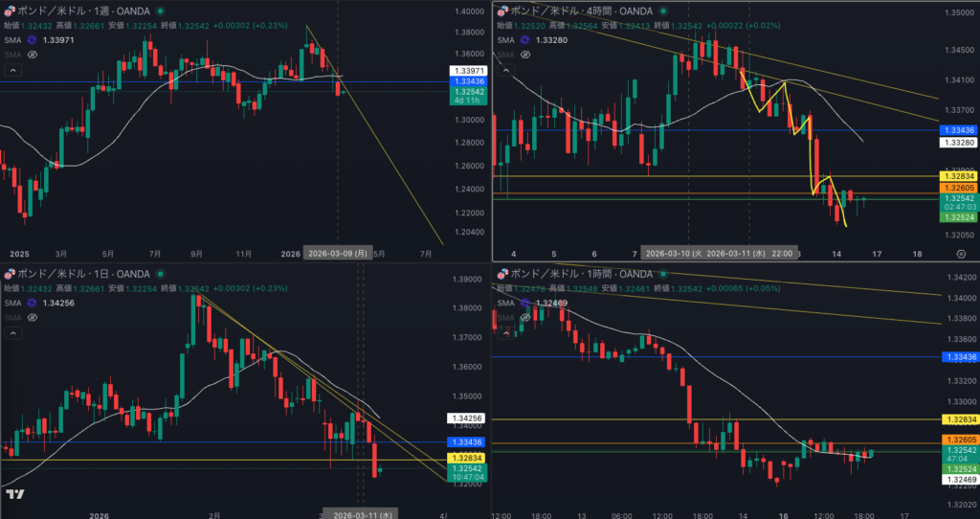
Task: Click the GBP/USD flag icon on weekly chart
Action: 9,10
